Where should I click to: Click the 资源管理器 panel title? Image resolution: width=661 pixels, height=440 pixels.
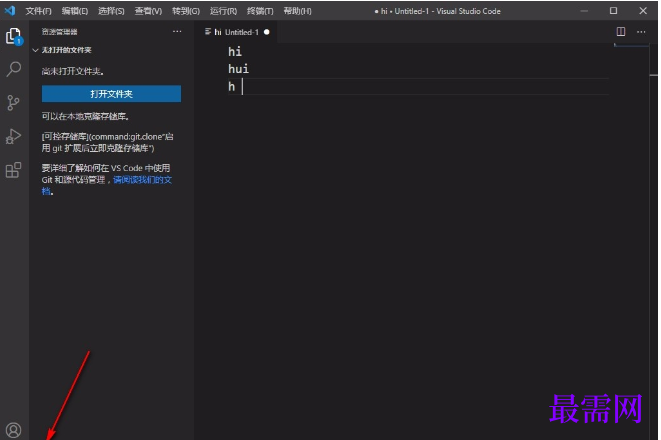point(59,32)
